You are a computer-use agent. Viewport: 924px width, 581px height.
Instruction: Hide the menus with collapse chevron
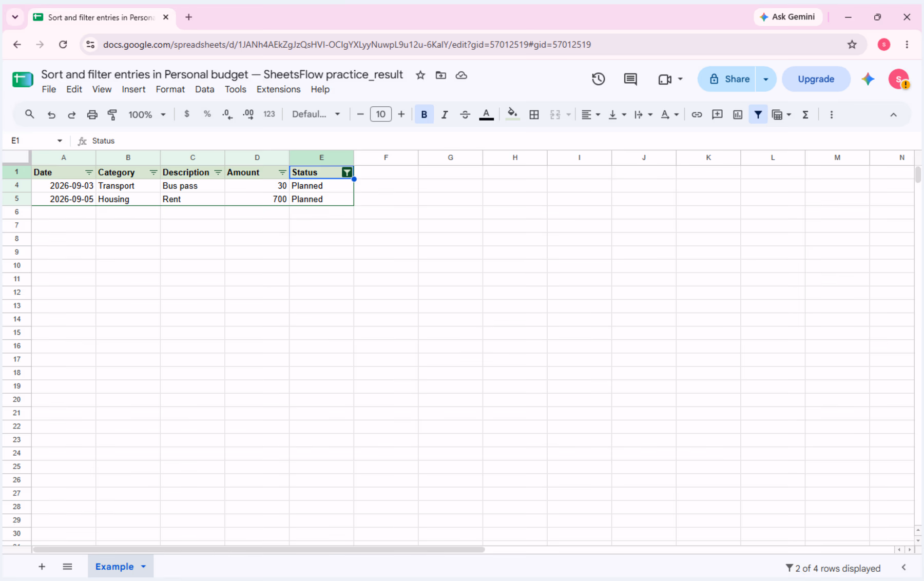894,114
